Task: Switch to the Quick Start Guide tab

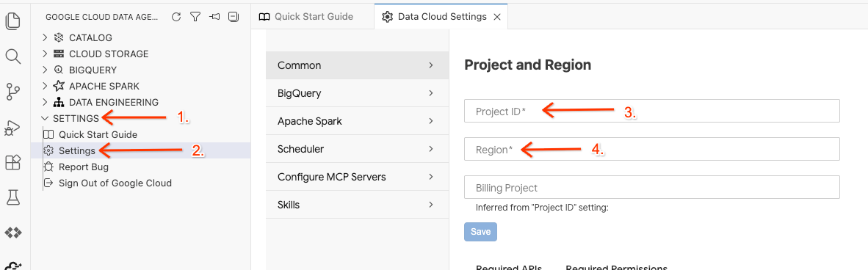Action: coord(313,17)
